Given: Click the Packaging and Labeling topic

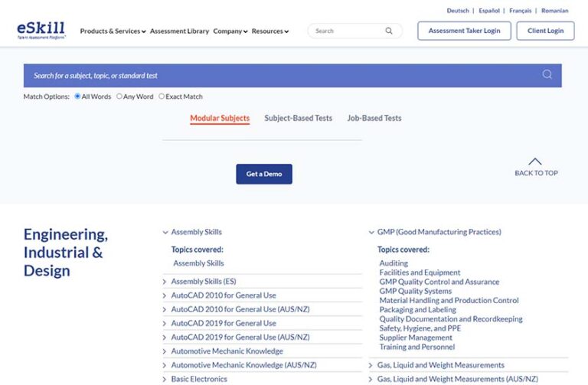Looking at the screenshot, I should (418, 310).
